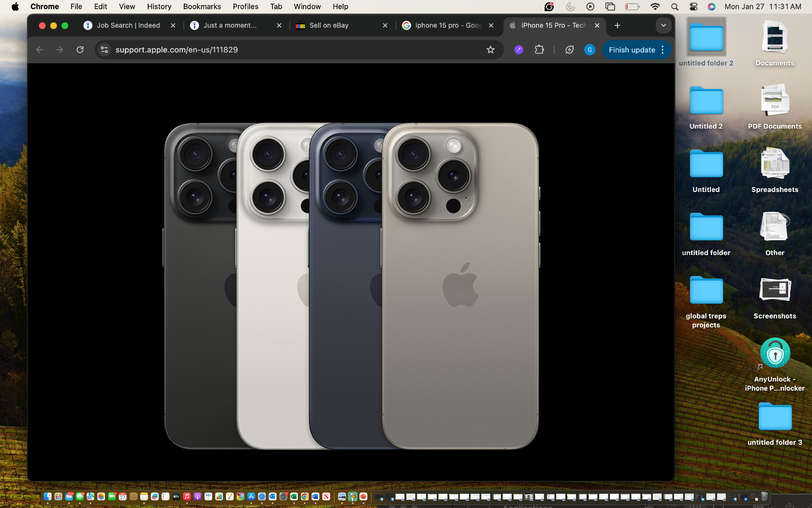Select the AnyUnlock iPhone unlocker shortcut
The width and height of the screenshot is (812, 508).
pyautogui.click(x=775, y=364)
